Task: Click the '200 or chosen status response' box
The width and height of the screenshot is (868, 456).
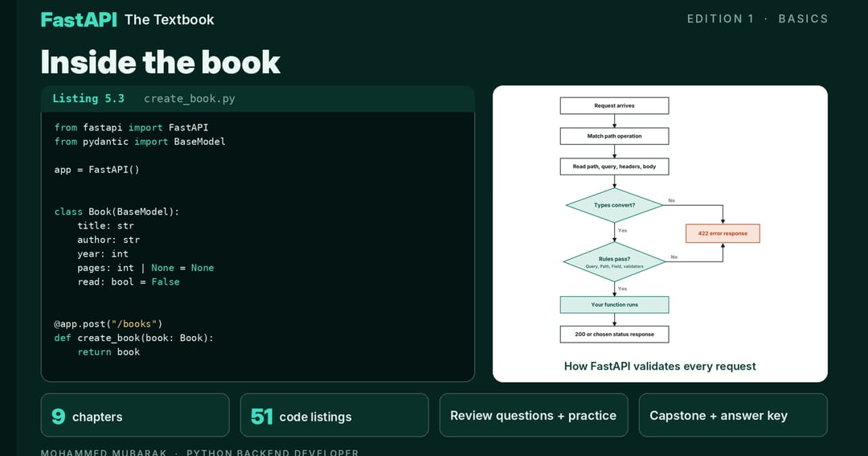Action: coord(615,334)
